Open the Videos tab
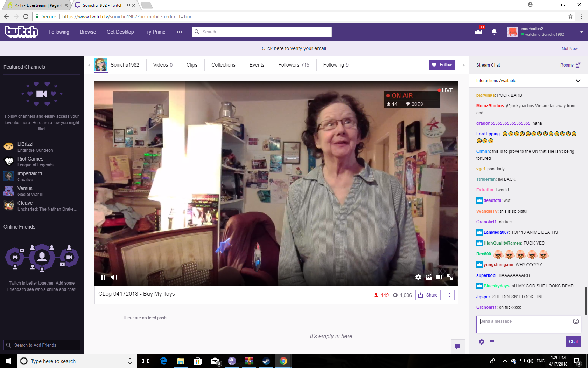 click(163, 65)
